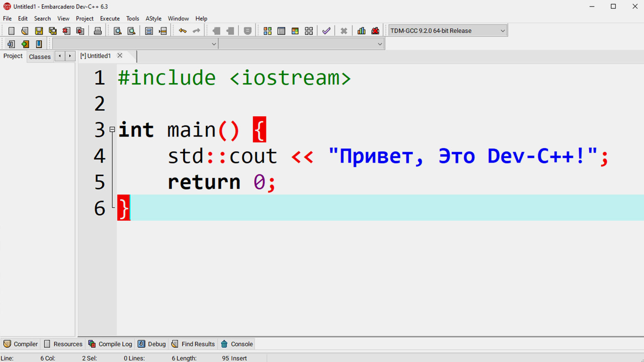Screen dimensions: 644x362
Task: Click the Print icon in the toolbar
Action: 97,31
